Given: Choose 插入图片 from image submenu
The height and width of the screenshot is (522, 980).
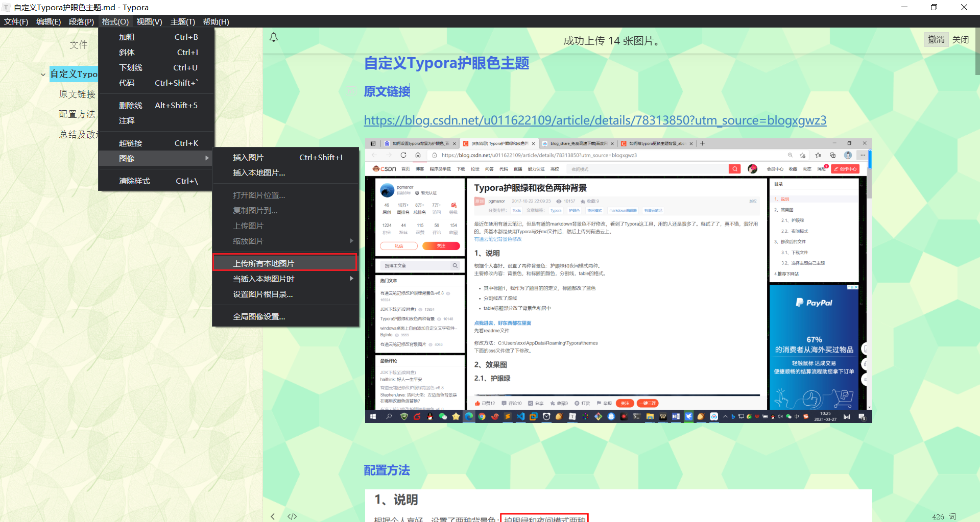Looking at the screenshot, I should [285, 158].
